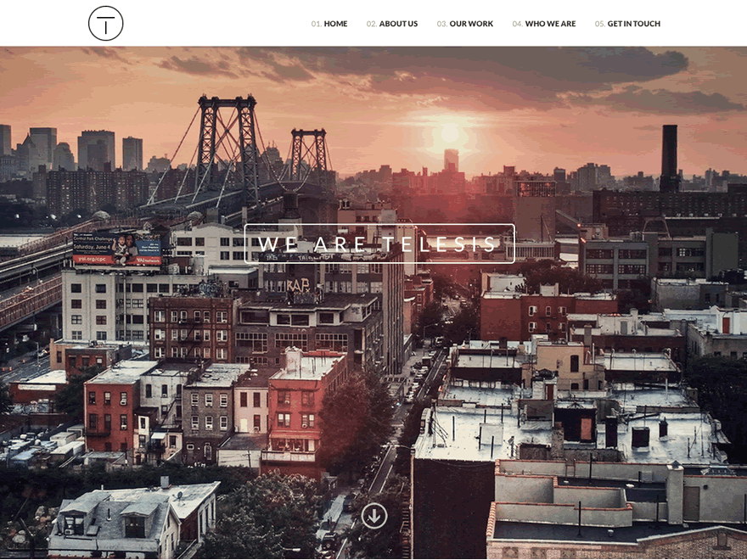747x560 pixels.
Task: Click the scroll-down arrow circle icon
Action: tap(374, 516)
